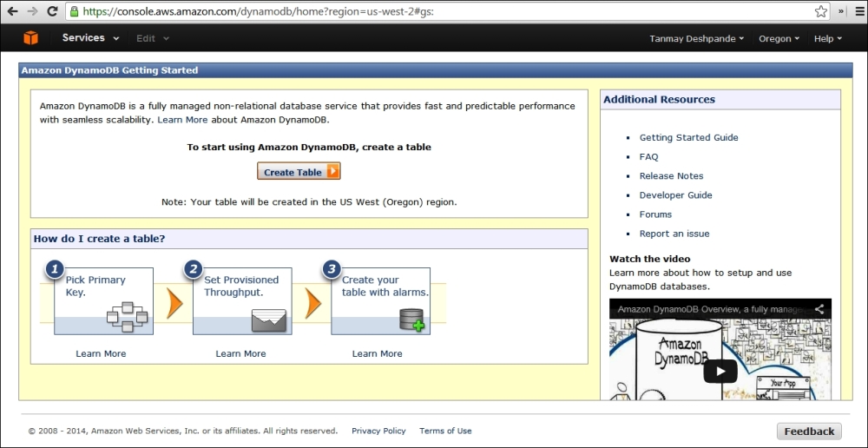868x448 pixels.
Task: Click the Feedback button
Action: (x=809, y=432)
